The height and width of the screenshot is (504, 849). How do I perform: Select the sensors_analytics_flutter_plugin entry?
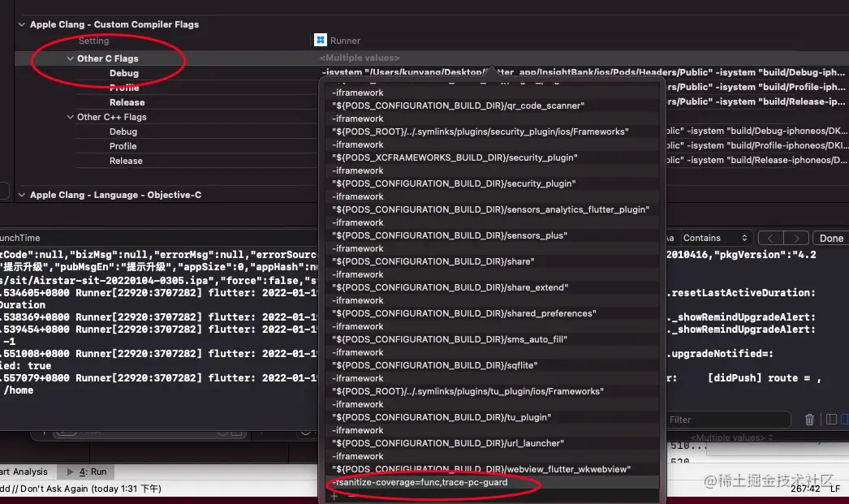[490, 209]
